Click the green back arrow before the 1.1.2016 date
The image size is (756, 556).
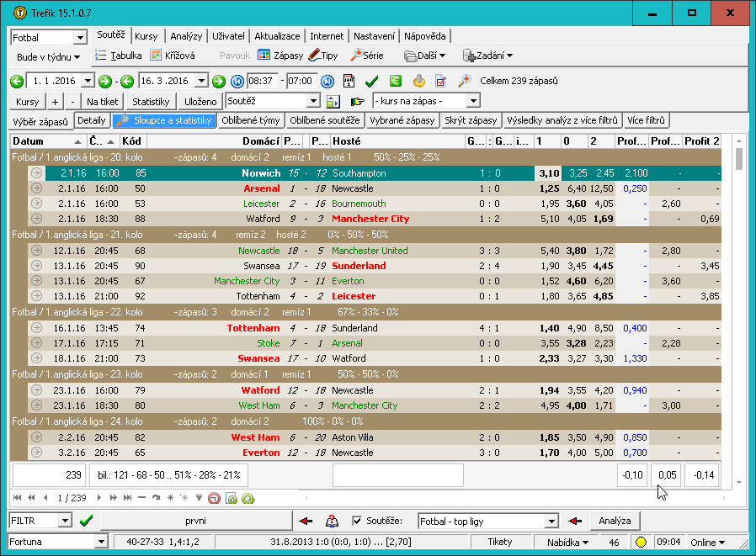(x=17, y=81)
